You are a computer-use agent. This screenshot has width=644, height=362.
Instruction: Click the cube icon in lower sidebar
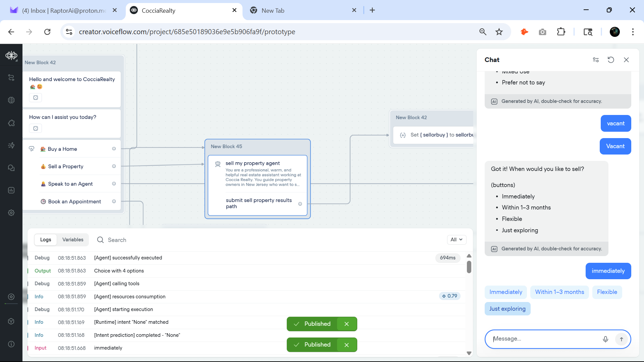click(11, 321)
